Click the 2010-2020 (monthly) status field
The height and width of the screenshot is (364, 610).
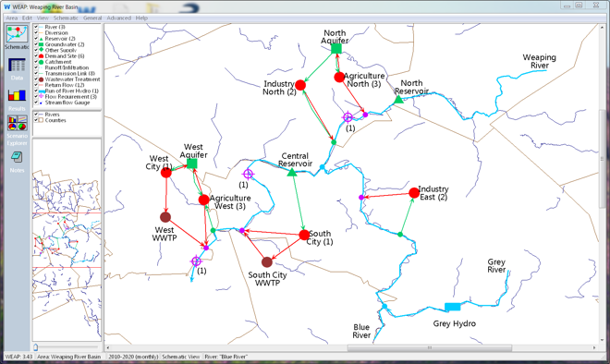click(133, 357)
